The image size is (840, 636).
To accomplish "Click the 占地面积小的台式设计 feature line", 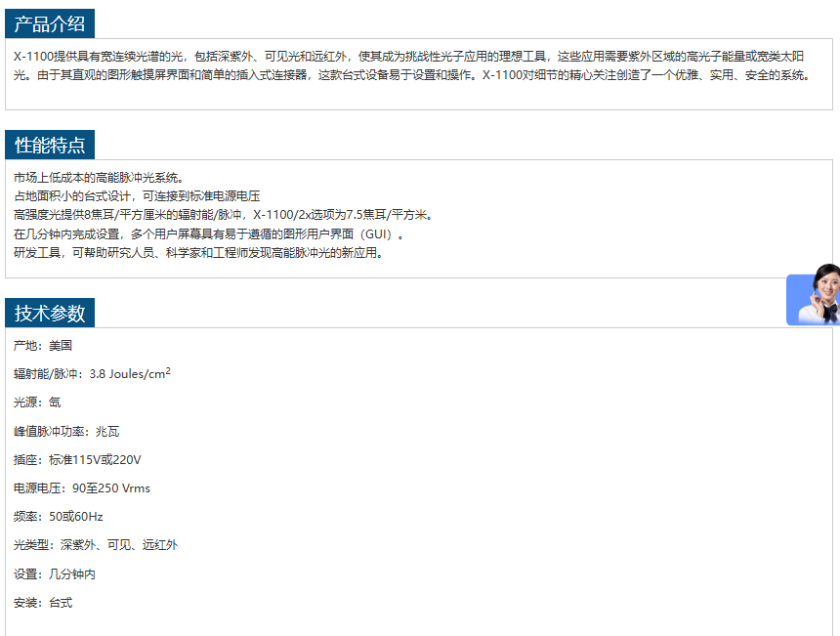I will pyautogui.click(x=137, y=196).
